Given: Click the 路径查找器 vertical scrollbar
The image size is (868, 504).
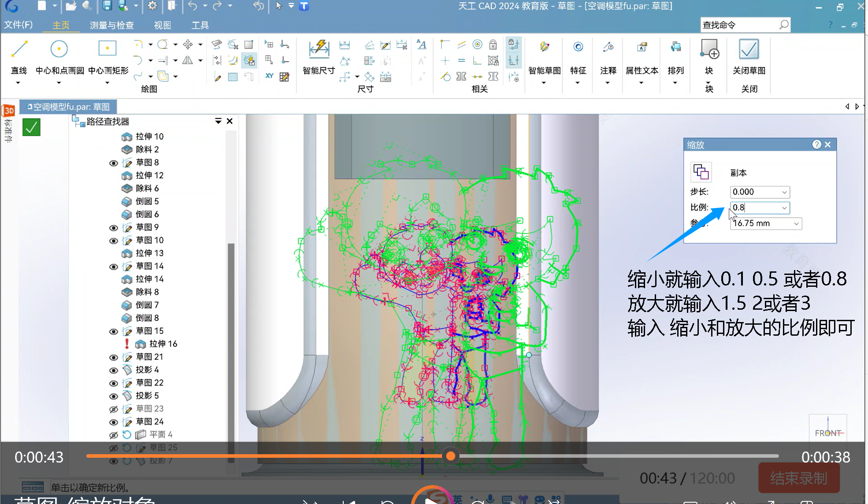Looking at the screenshot, I should [230, 352].
